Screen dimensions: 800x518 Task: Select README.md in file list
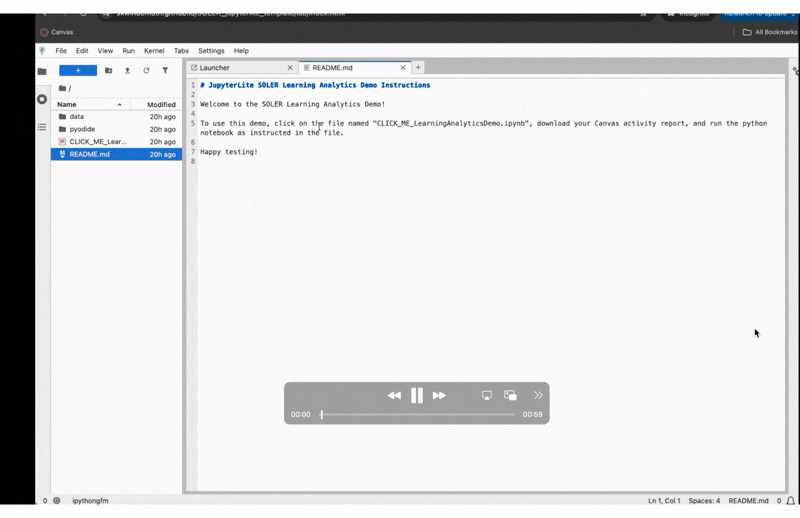click(116, 154)
